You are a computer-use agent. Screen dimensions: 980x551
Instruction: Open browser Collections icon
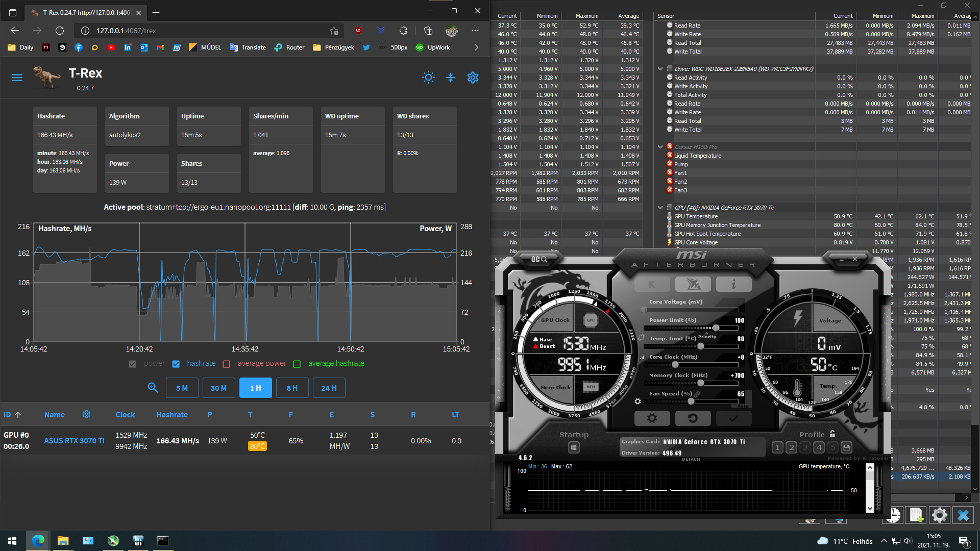[x=428, y=31]
